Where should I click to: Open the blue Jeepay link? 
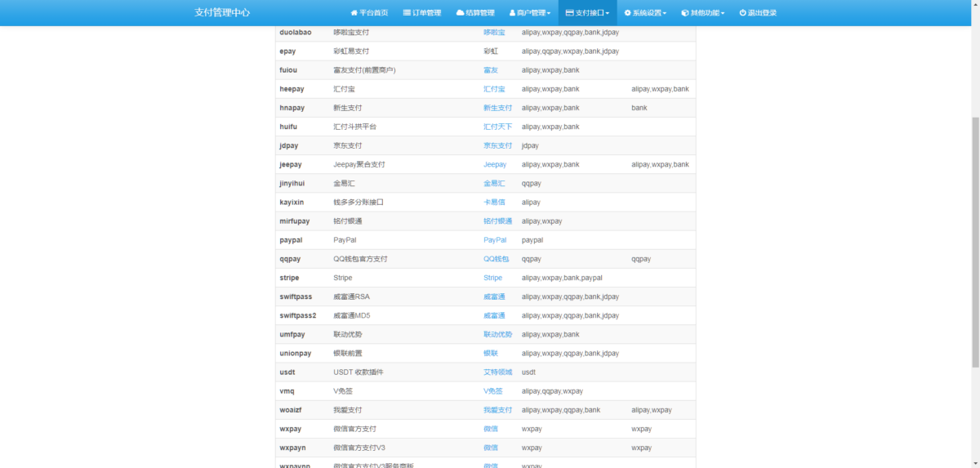pos(495,164)
